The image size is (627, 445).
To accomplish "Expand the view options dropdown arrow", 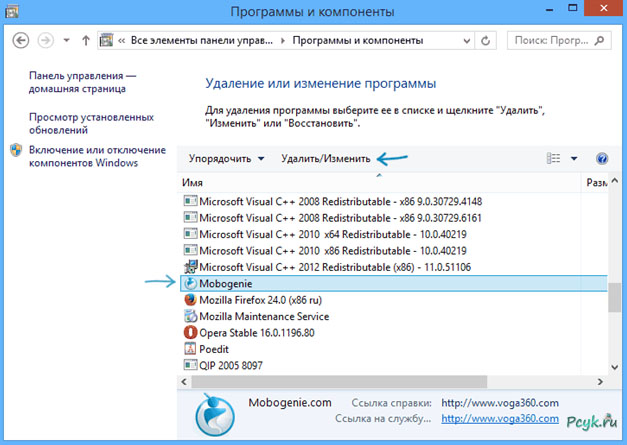I will (574, 159).
